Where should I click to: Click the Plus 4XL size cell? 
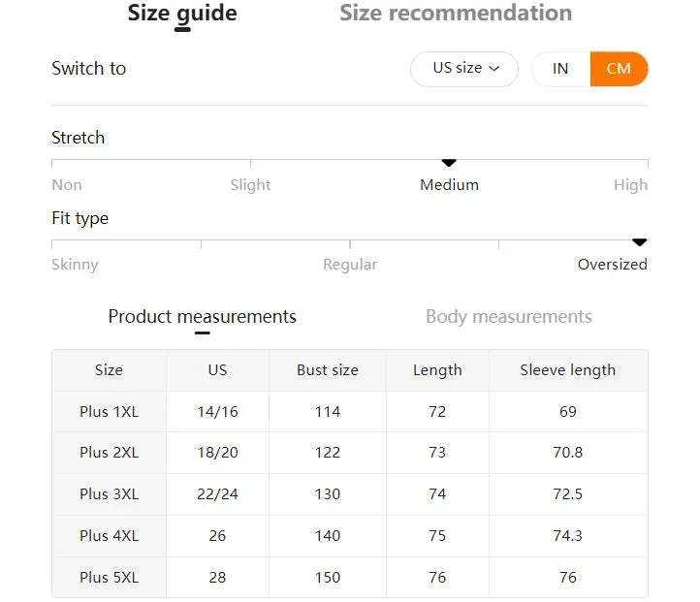click(x=109, y=536)
